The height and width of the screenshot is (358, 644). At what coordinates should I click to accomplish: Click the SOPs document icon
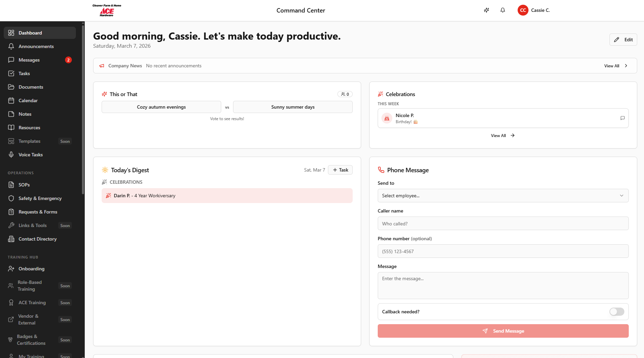[11, 185]
